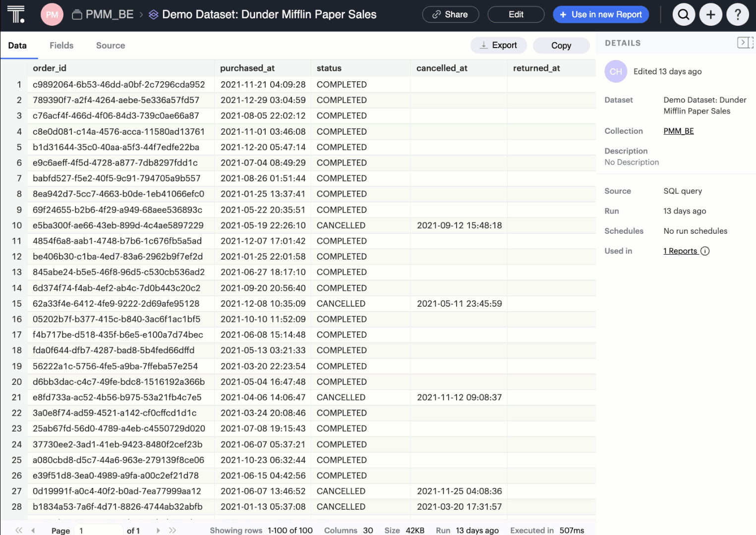Open the help question mark icon
This screenshot has height=535, width=756.
tap(738, 15)
